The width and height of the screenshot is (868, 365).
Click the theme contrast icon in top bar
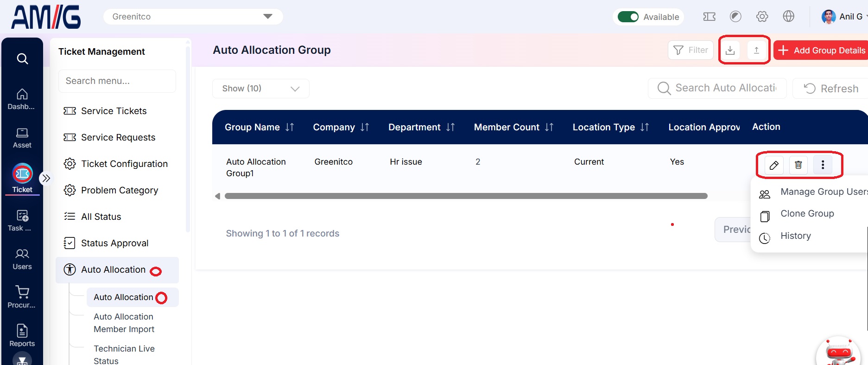pyautogui.click(x=735, y=17)
